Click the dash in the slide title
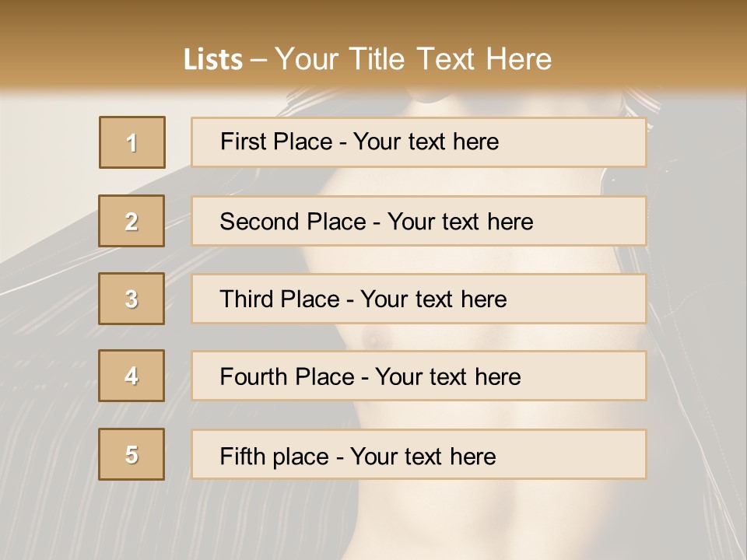Viewport: 747px width, 560px height. pos(258,61)
